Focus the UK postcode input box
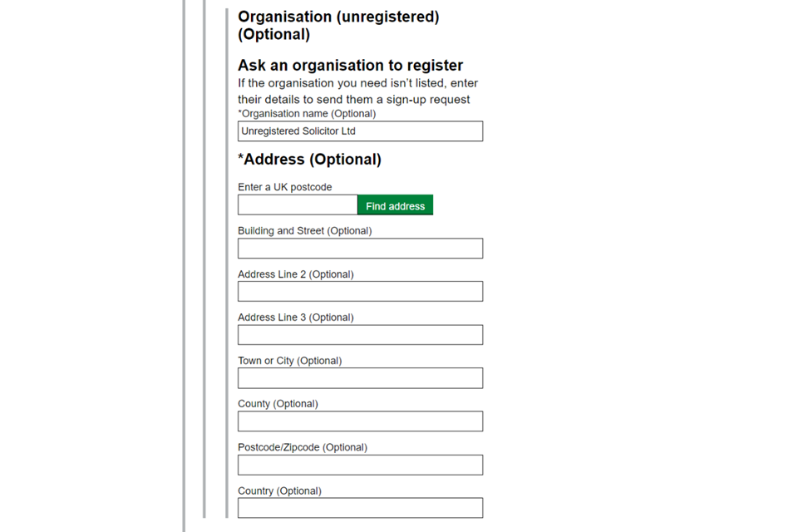Image resolution: width=798 pixels, height=532 pixels. click(298, 205)
